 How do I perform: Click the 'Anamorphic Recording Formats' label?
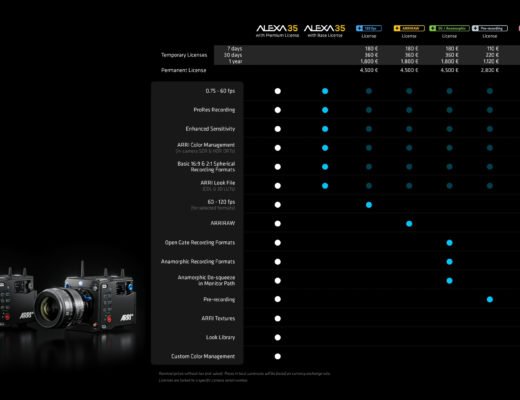[198, 262]
